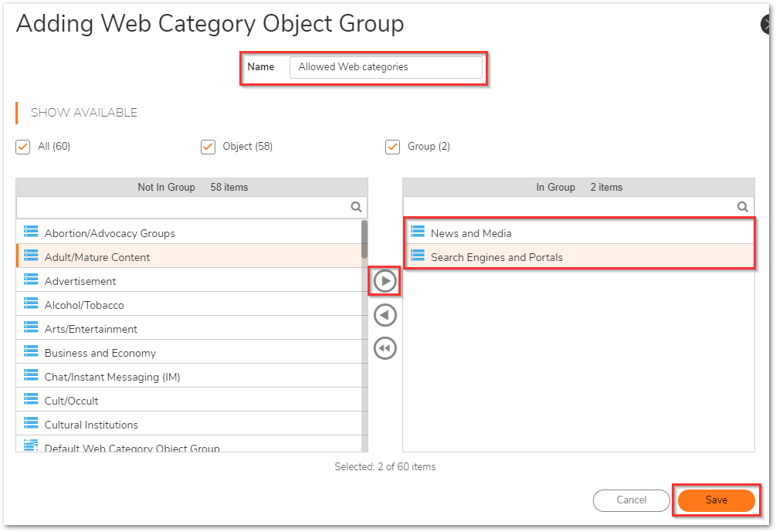Save the web category object group
Viewport: 776px width, 532px height.
coord(716,500)
